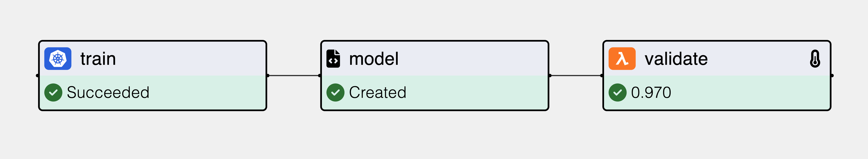Click the green checkmark beside Succeeded
This screenshot has width=868, height=159.
click(53, 92)
